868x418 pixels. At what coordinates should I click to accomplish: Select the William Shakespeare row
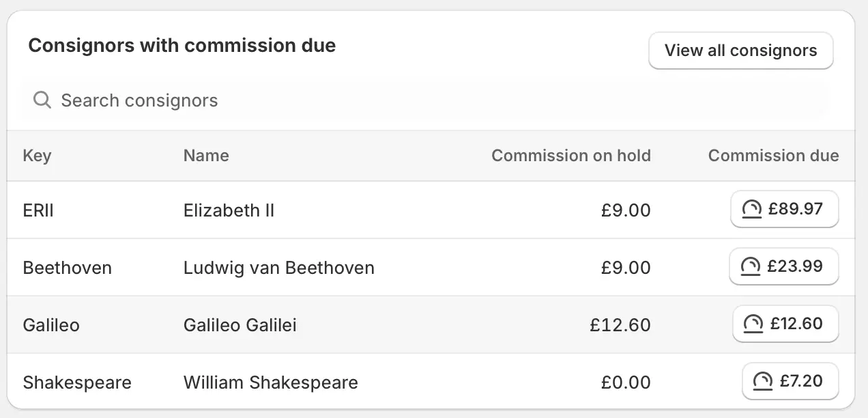coord(270,382)
